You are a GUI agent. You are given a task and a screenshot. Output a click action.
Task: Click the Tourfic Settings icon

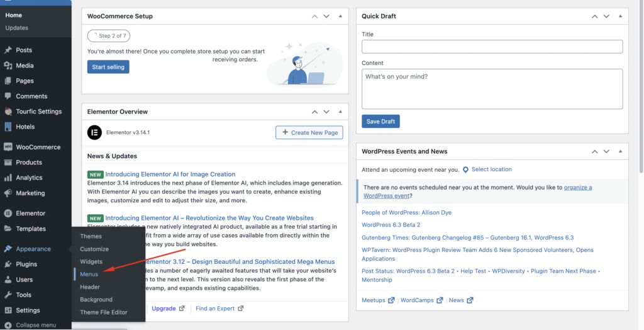8,111
